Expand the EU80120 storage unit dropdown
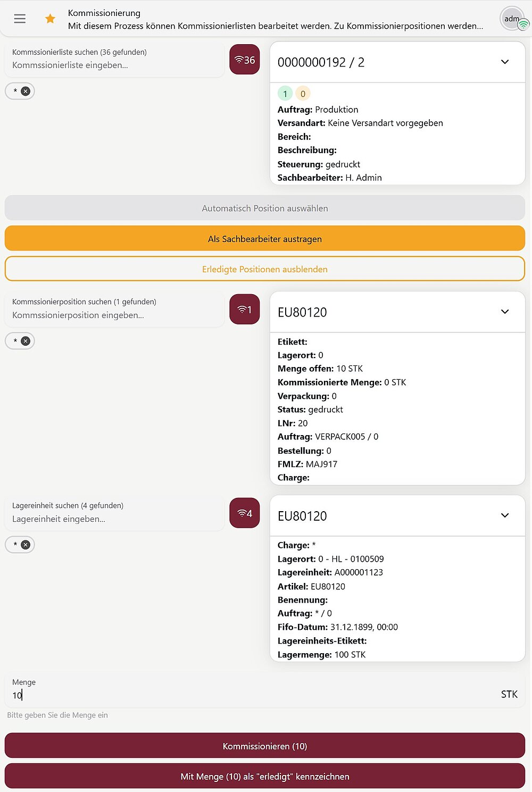The height and width of the screenshot is (792, 532). click(x=505, y=515)
